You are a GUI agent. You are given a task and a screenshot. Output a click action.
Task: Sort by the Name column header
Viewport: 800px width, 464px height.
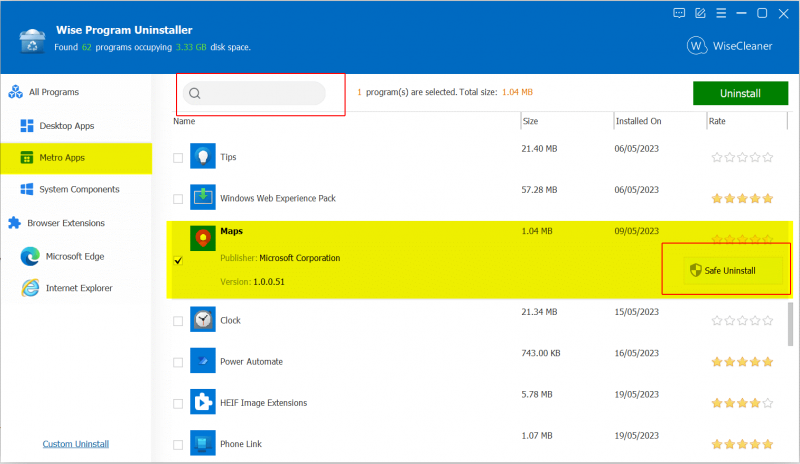(184, 121)
